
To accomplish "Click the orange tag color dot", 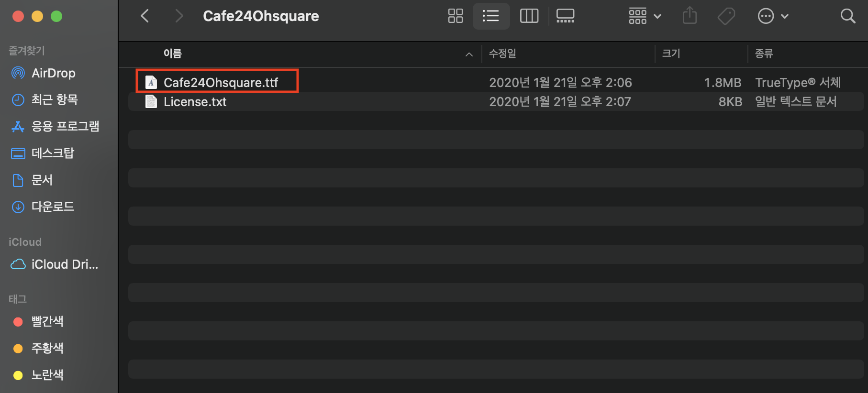I will [18, 349].
